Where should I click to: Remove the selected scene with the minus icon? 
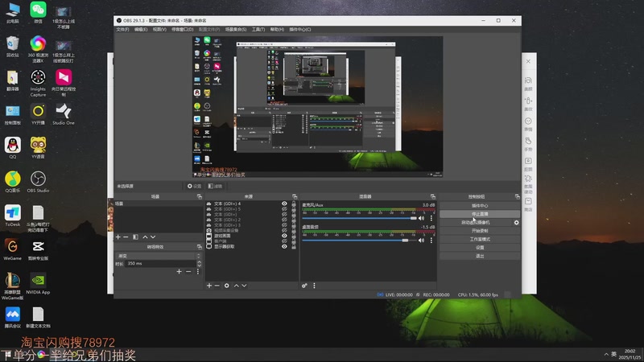126,237
